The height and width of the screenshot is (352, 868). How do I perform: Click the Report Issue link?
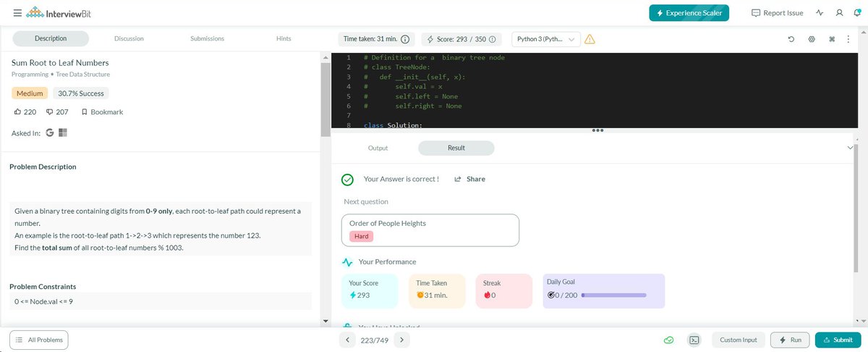click(777, 13)
